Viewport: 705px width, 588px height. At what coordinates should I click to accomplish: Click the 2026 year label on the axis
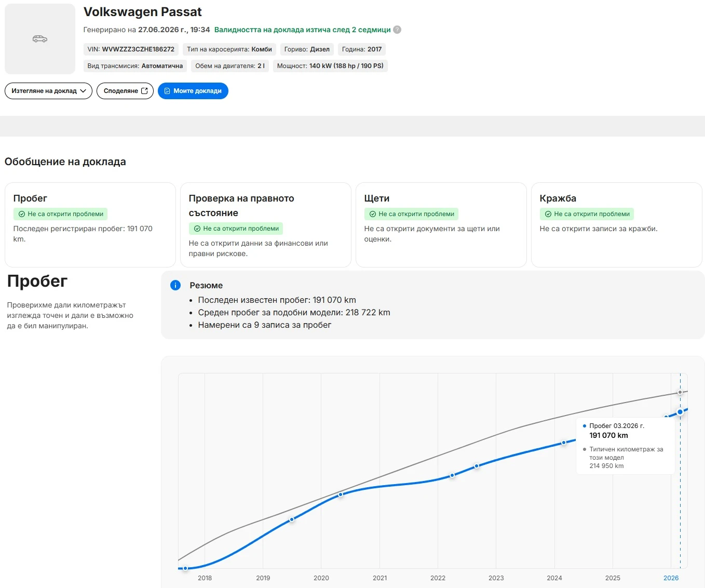point(671,578)
